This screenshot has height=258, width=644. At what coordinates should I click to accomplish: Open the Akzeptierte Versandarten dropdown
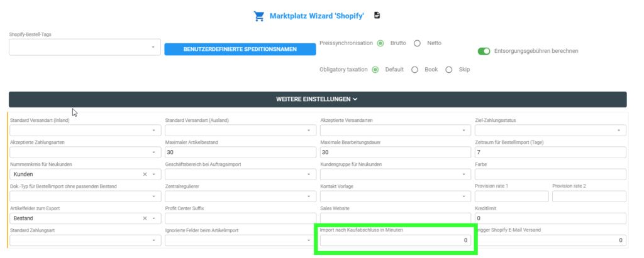point(396,130)
